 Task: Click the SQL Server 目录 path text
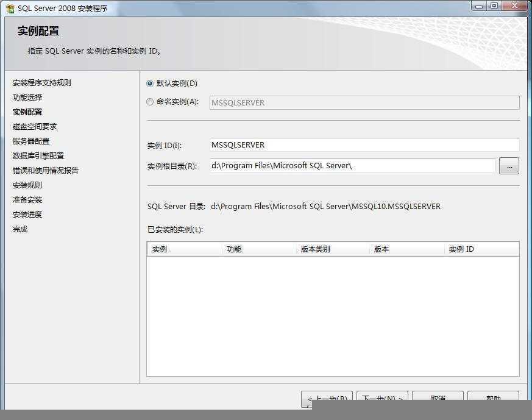pyautogui.click(x=325, y=206)
